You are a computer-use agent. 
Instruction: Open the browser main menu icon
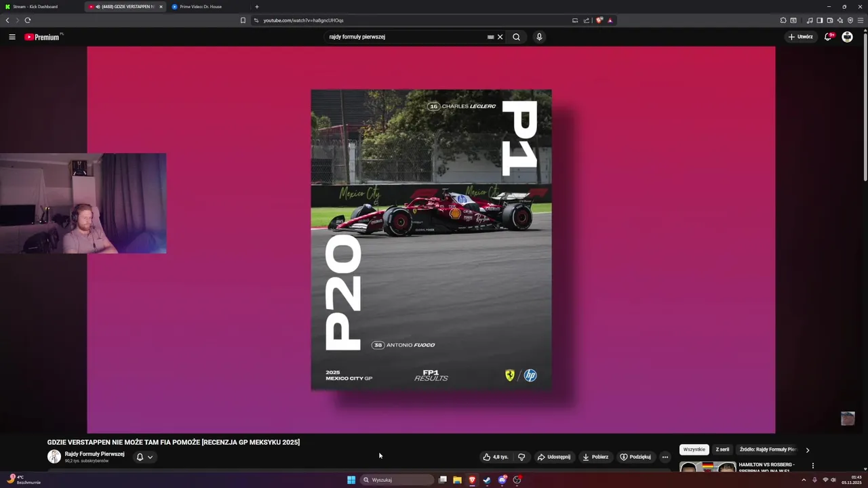[861, 20]
